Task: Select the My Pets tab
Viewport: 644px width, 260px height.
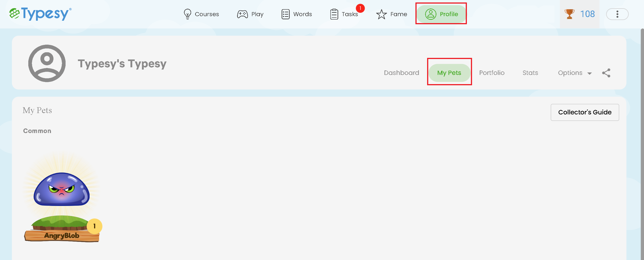Action: coord(449,73)
